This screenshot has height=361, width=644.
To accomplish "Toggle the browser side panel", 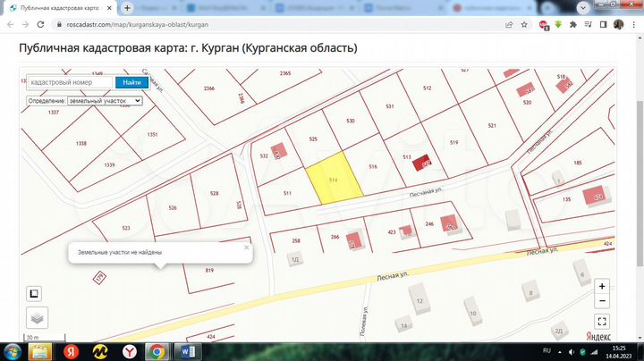I will point(603,25).
